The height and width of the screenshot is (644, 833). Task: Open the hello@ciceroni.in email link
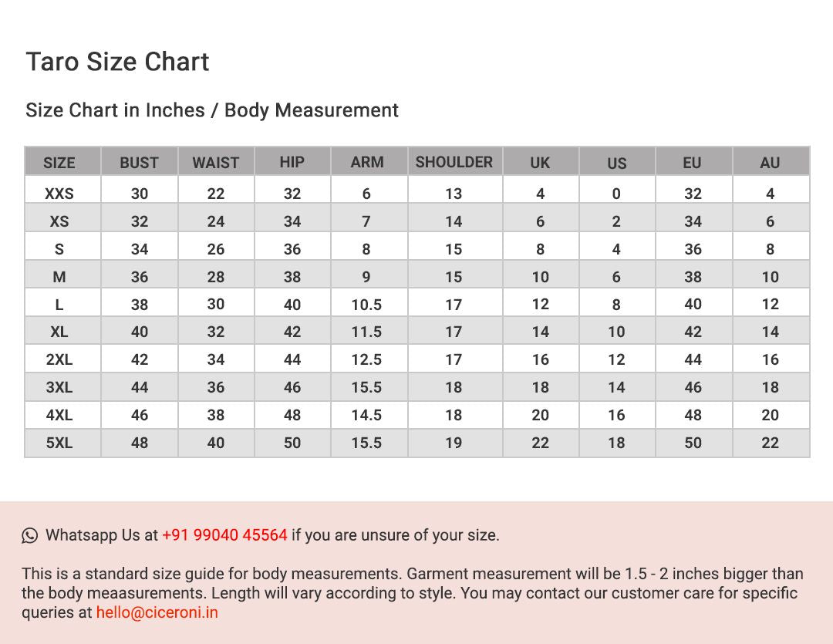[157, 612]
